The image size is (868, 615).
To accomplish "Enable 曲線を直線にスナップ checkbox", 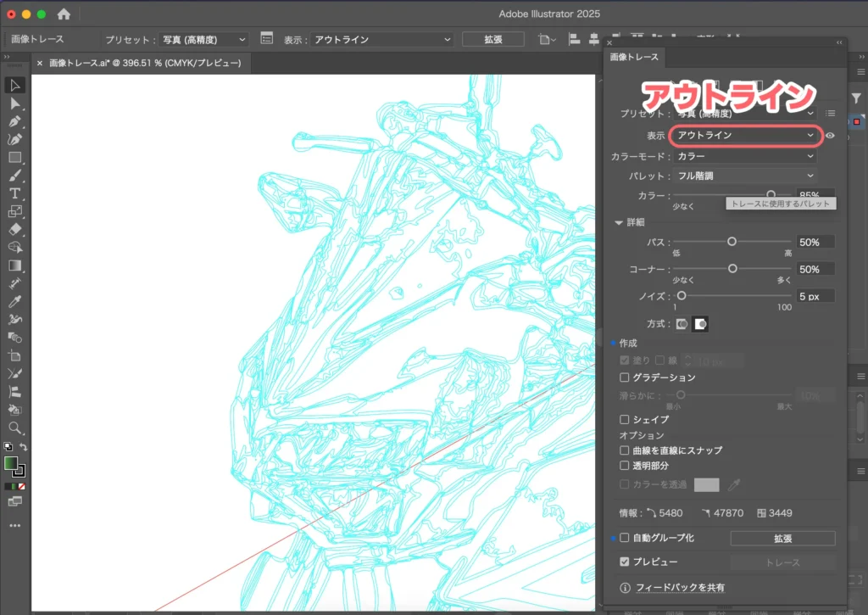I will click(625, 450).
